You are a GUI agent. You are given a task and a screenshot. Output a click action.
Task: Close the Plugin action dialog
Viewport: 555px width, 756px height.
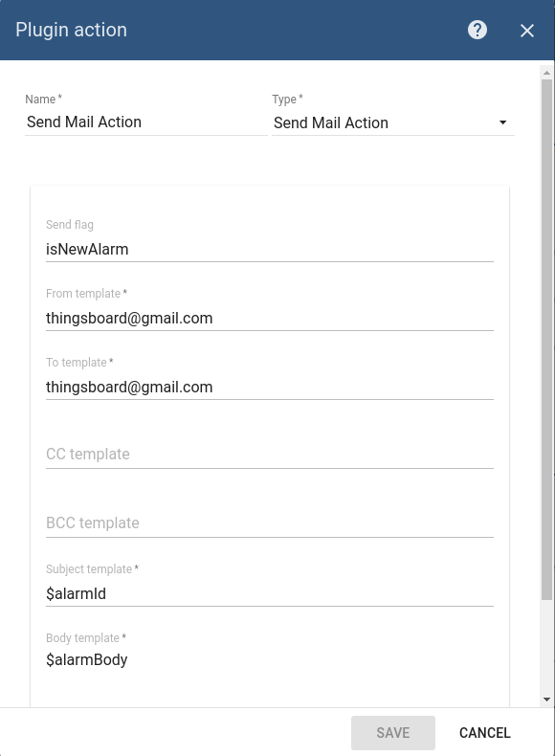[x=527, y=31]
